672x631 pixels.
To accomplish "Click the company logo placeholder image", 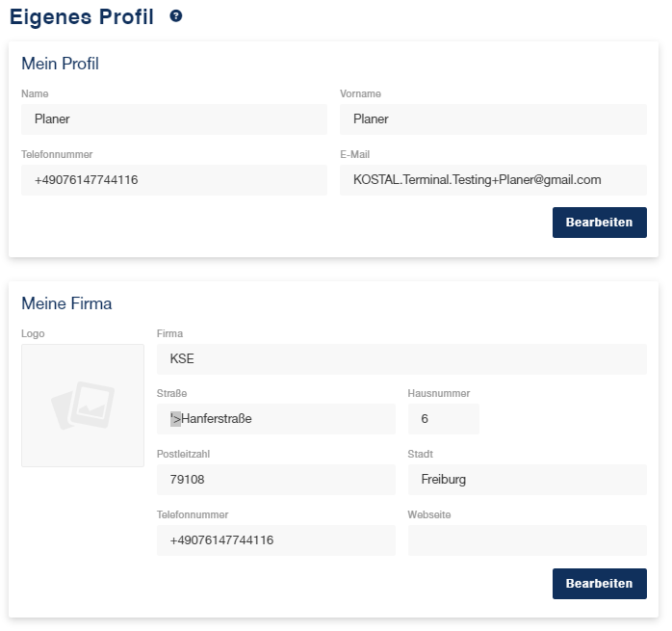I will [x=83, y=406].
